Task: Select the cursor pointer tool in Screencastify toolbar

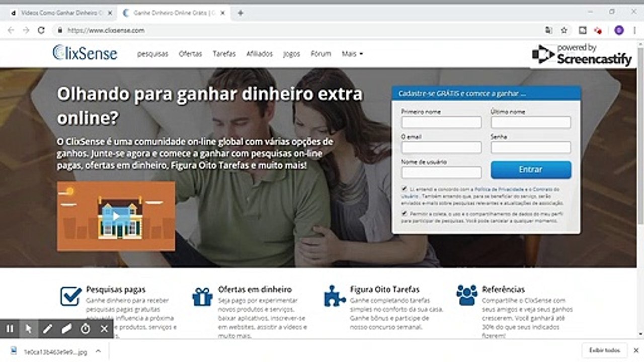Action: 29,329
